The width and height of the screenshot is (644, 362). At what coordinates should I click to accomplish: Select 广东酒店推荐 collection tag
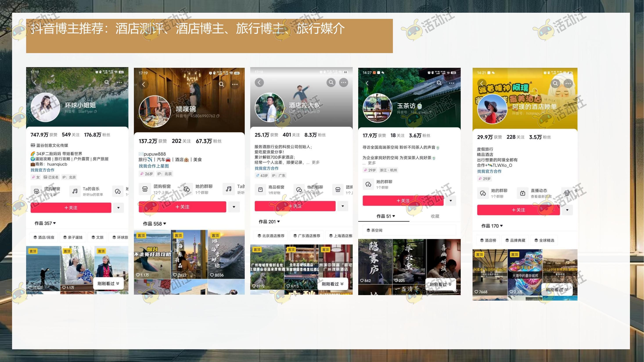[306, 236]
